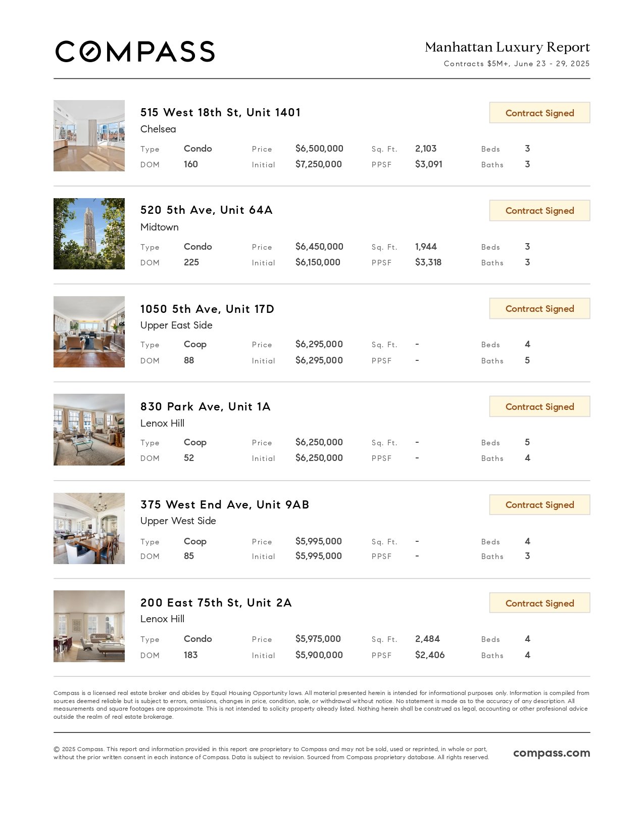Click the 830 Park Ave interior photo
This screenshot has height=834, width=644.
point(89,430)
